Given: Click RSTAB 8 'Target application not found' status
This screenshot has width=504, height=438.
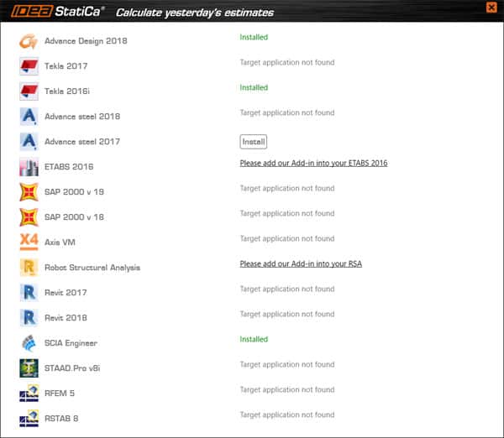Looking at the screenshot, I should pyautogui.click(x=287, y=415).
